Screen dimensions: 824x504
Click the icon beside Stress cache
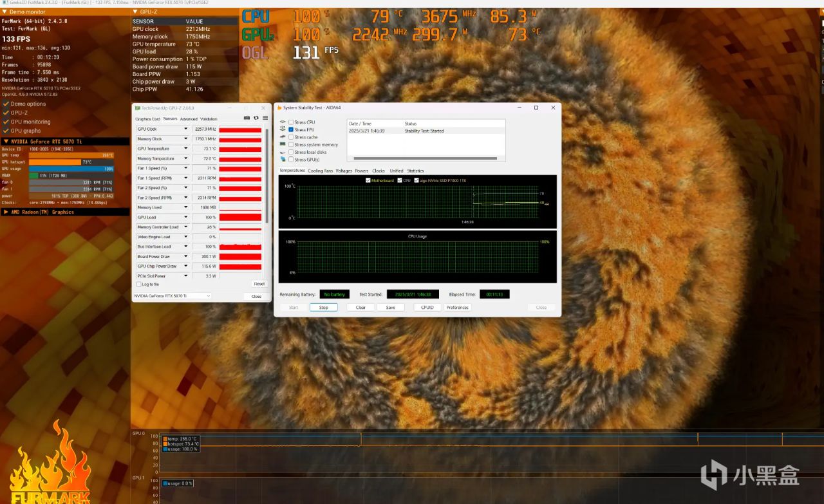click(283, 137)
